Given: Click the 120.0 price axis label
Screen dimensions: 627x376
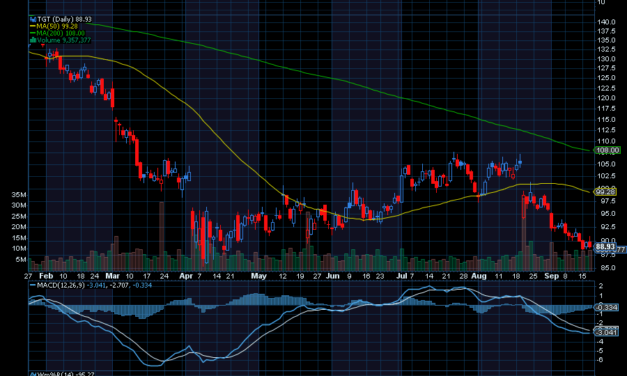Looking at the screenshot, I should coord(607,98).
